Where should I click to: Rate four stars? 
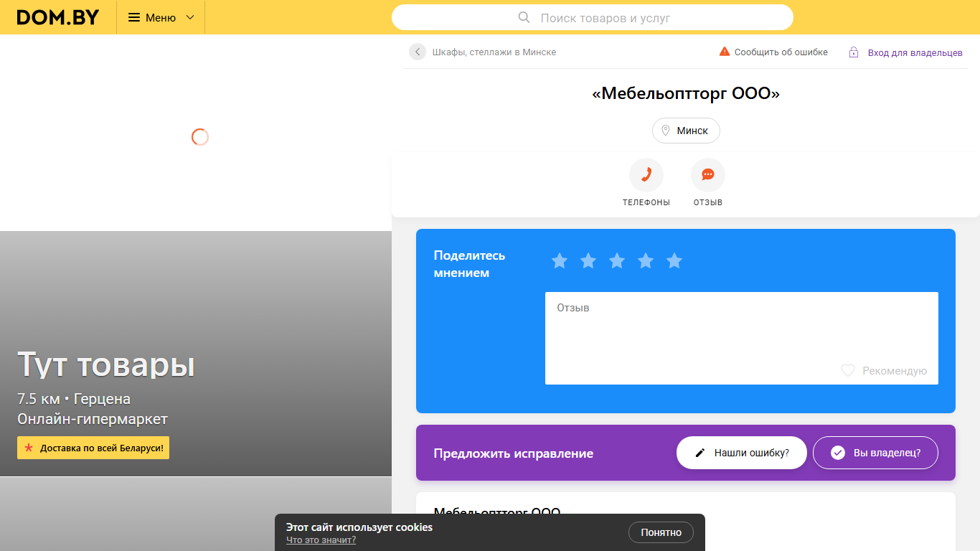click(x=646, y=261)
